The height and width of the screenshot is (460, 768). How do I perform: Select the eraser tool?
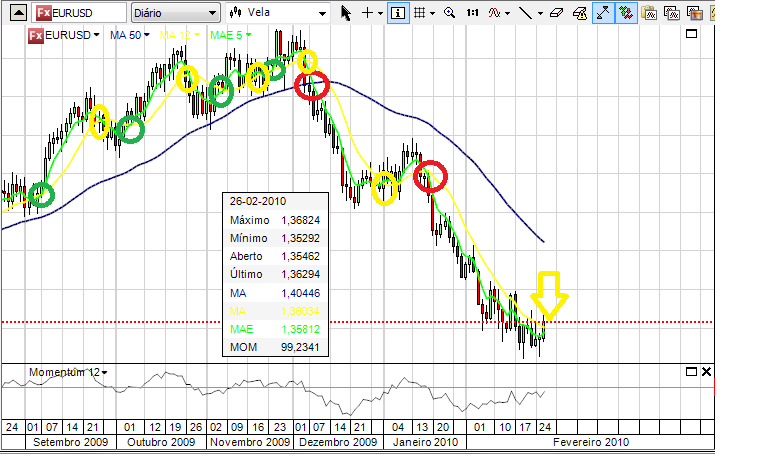pyautogui.click(x=556, y=13)
